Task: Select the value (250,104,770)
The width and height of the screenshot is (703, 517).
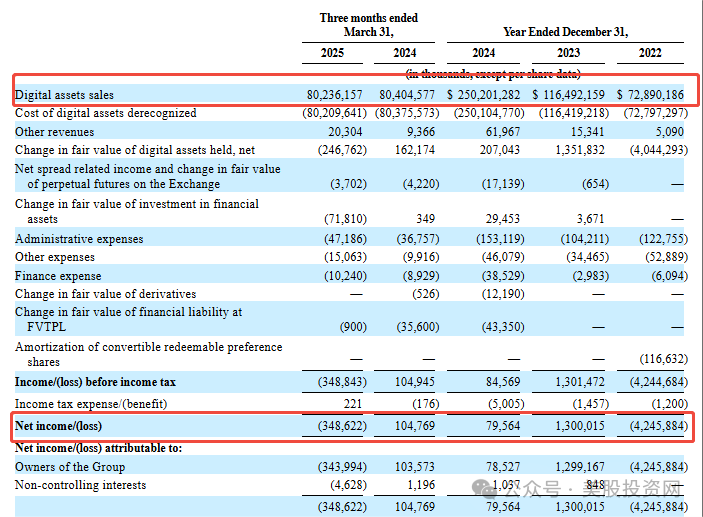Action: [489, 113]
